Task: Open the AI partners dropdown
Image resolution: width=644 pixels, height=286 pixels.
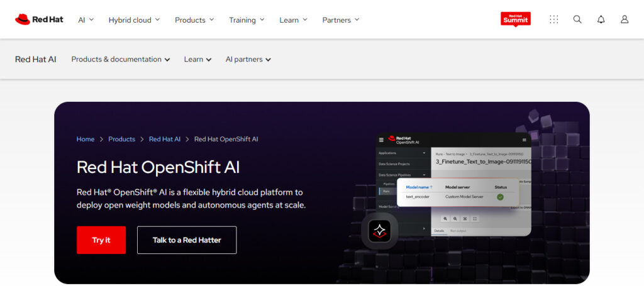Action: [x=248, y=59]
